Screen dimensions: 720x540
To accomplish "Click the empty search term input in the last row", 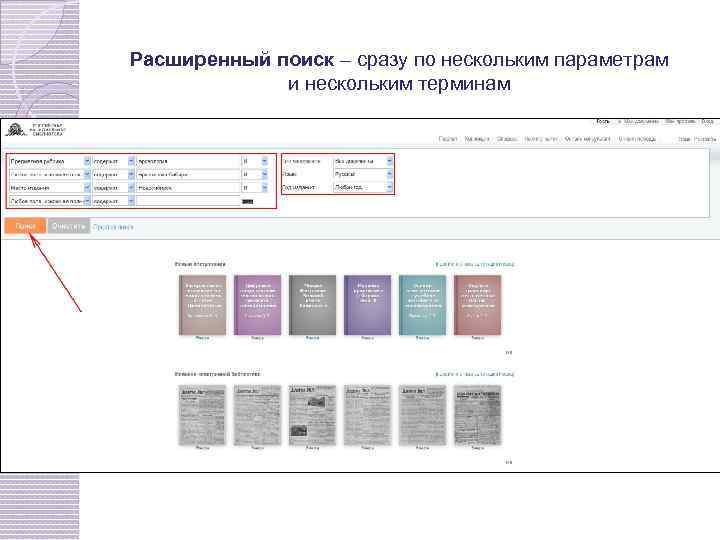I will [188, 201].
